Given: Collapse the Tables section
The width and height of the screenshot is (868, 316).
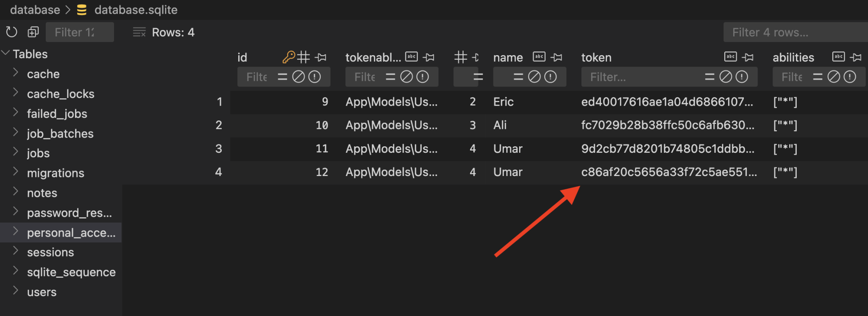Looking at the screenshot, I should click(6, 54).
